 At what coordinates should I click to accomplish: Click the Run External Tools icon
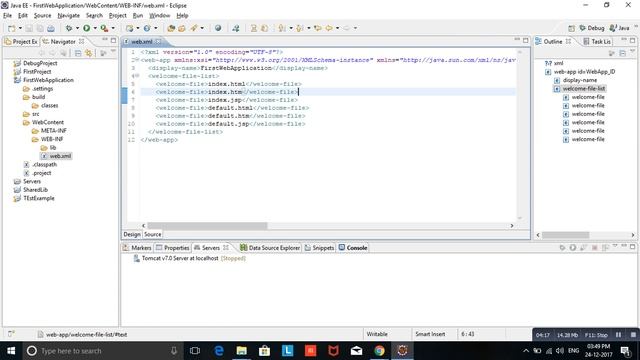104,28
